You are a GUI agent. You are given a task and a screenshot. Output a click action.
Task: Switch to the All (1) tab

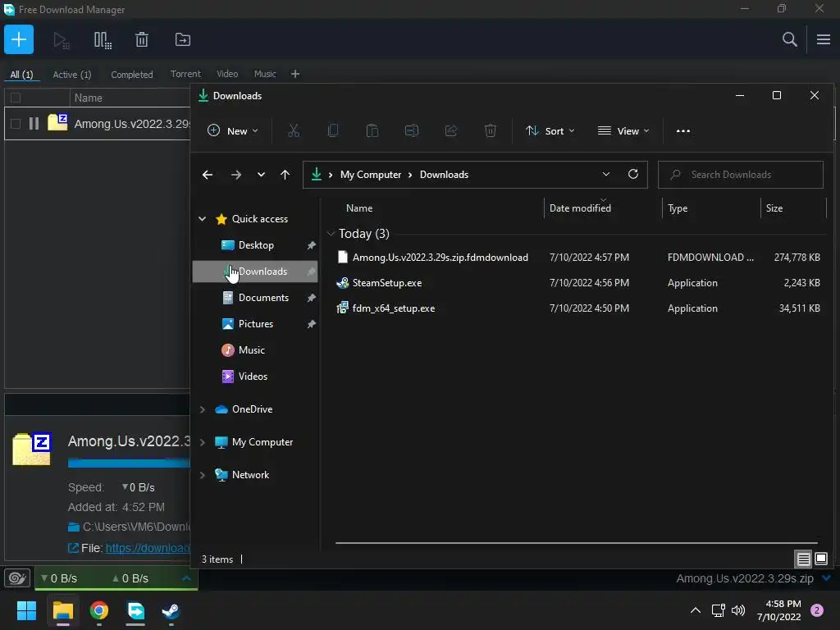(21, 75)
